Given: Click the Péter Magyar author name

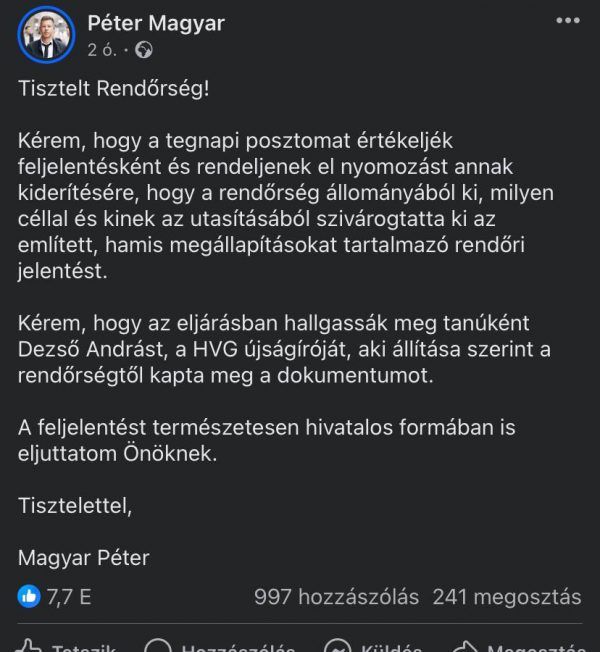Looking at the screenshot, I should (x=156, y=23).
